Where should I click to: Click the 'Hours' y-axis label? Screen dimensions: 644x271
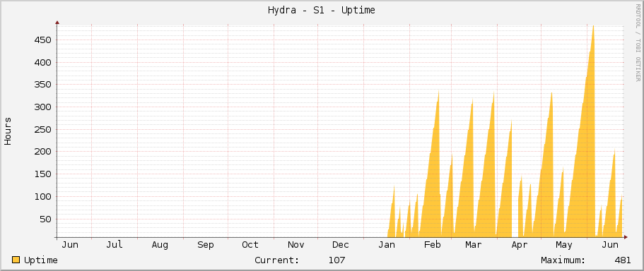(8, 131)
